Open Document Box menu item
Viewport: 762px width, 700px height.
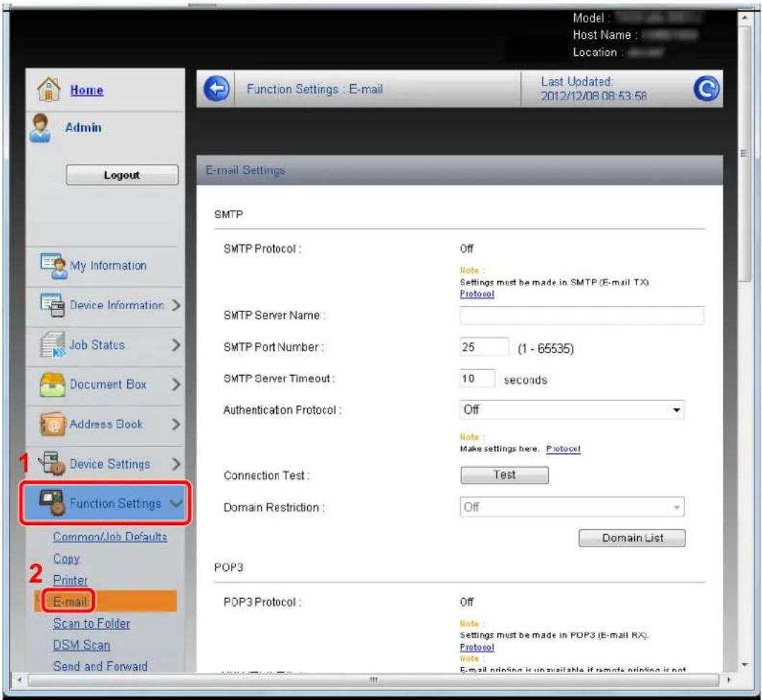pyautogui.click(x=108, y=384)
